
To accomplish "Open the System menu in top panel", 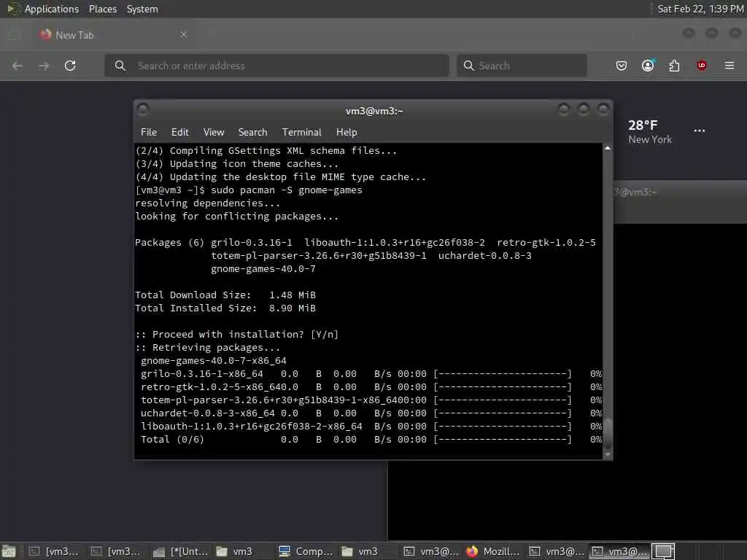I will 142,9.
